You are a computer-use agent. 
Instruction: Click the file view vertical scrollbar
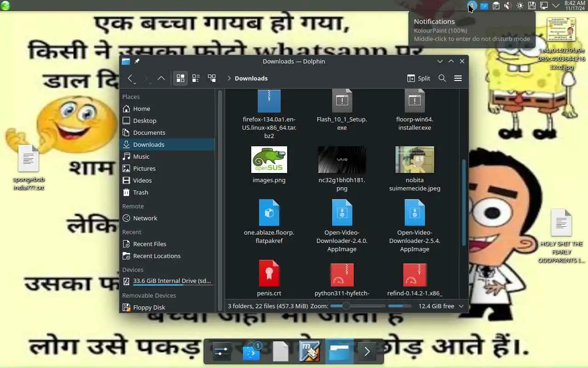click(x=464, y=202)
